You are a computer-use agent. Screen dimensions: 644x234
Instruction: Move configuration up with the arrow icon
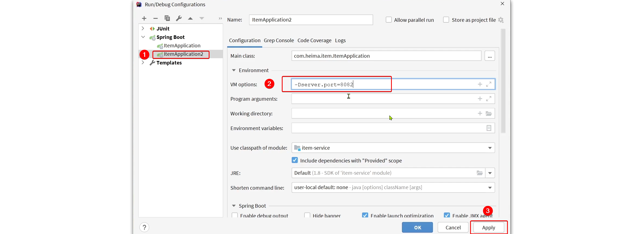(190, 19)
